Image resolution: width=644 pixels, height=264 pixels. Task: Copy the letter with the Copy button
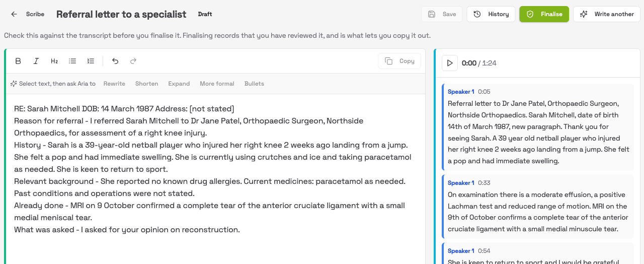[399, 61]
